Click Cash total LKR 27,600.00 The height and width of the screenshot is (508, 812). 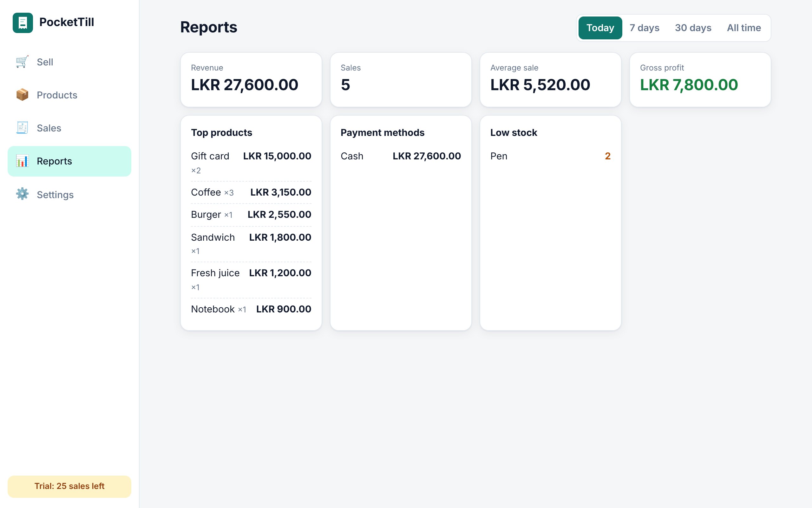[427, 156]
